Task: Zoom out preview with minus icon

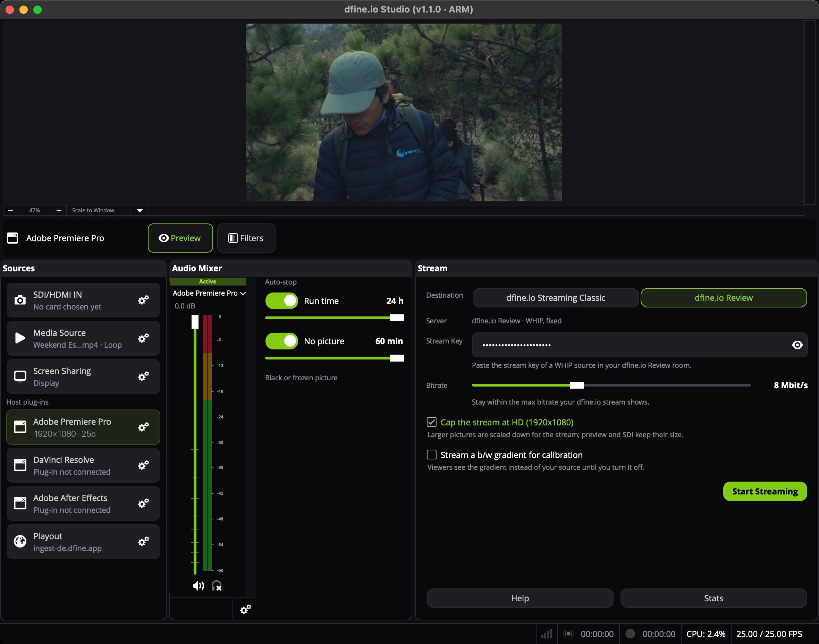Action: 10,210
